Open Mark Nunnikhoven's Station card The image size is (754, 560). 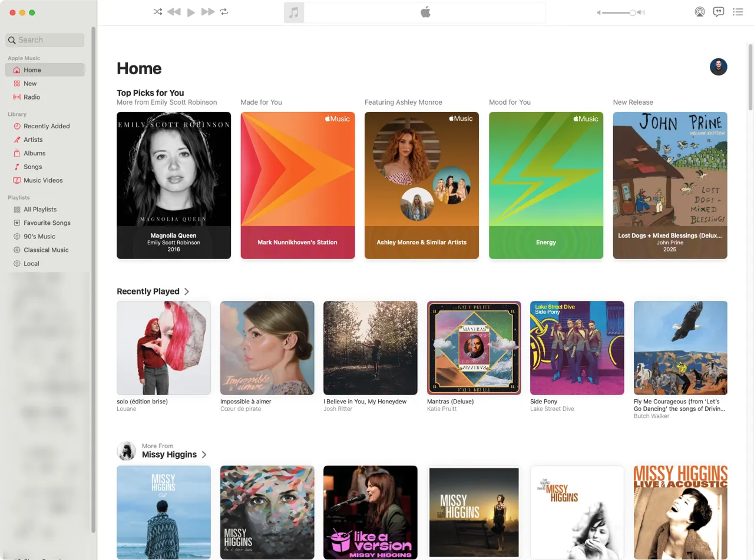click(297, 185)
